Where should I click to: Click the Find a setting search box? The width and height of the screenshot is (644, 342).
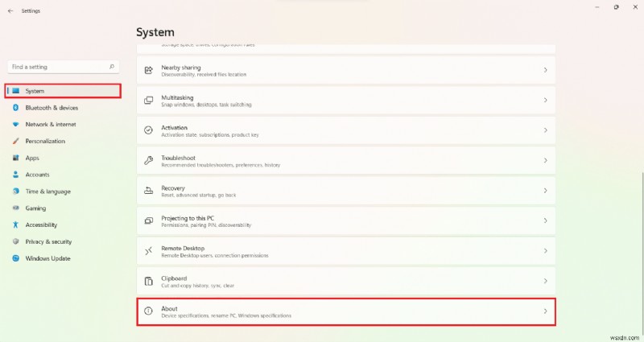click(x=64, y=67)
